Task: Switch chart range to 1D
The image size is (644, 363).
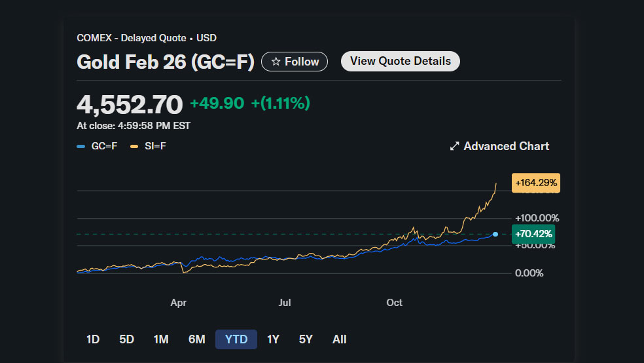Action: coord(93,339)
